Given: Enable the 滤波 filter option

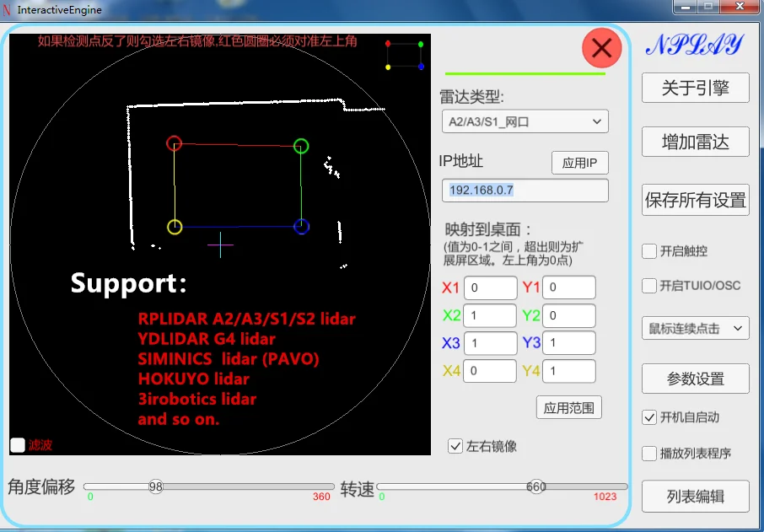Looking at the screenshot, I should pyautogui.click(x=16, y=444).
